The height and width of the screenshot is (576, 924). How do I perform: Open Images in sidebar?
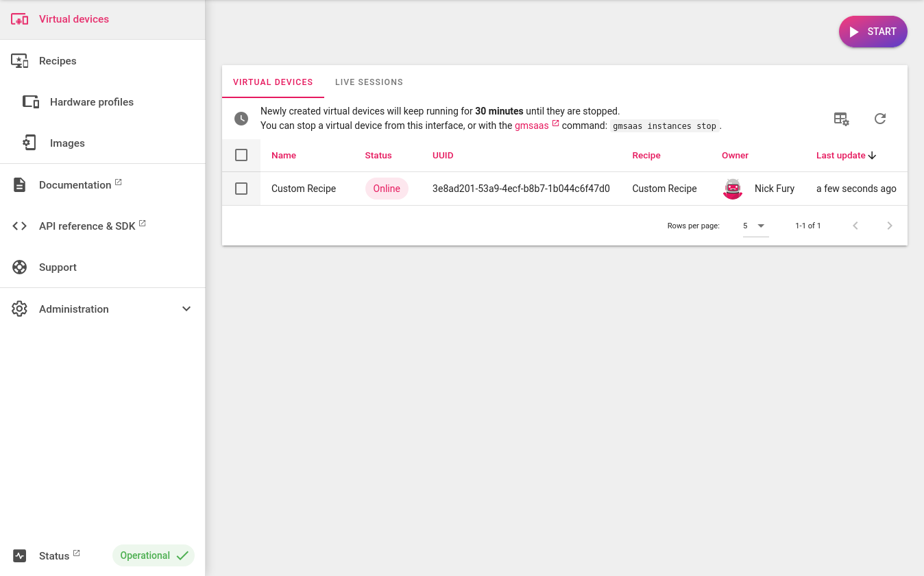point(103,143)
